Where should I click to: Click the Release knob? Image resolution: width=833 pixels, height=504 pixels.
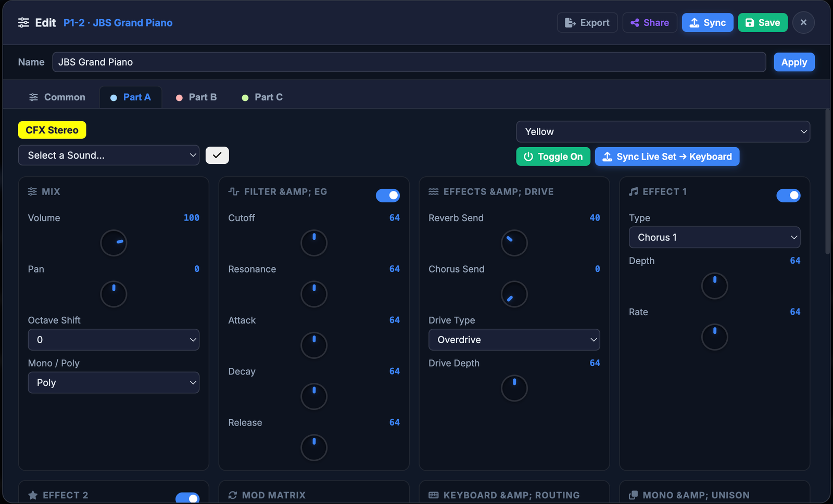[x=314, y=448]
